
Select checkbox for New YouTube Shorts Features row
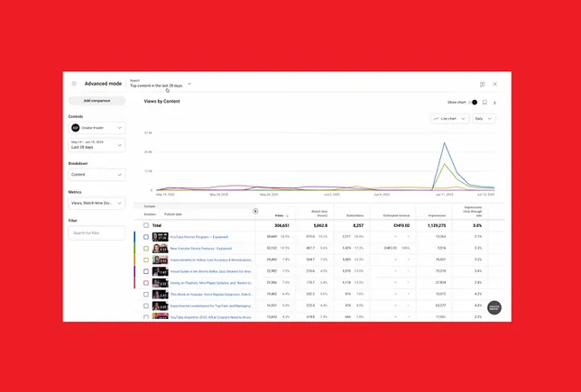click(146, 248)
